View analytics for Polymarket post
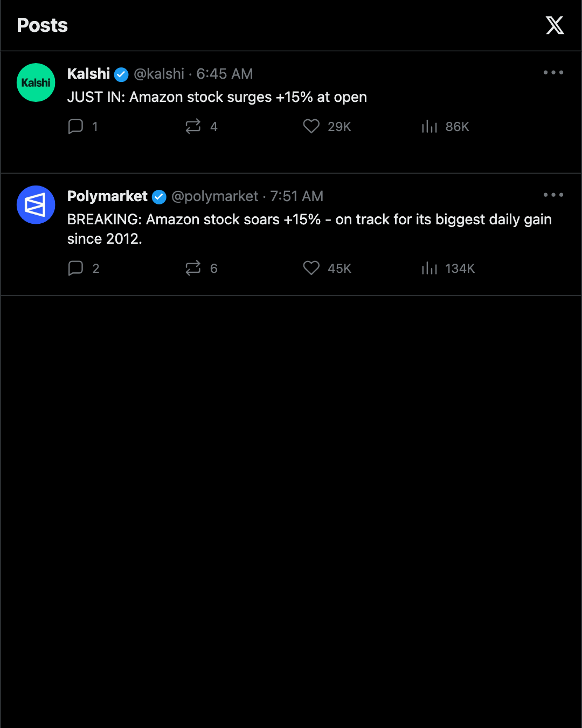The image size is (582, 728). (429, 268)
